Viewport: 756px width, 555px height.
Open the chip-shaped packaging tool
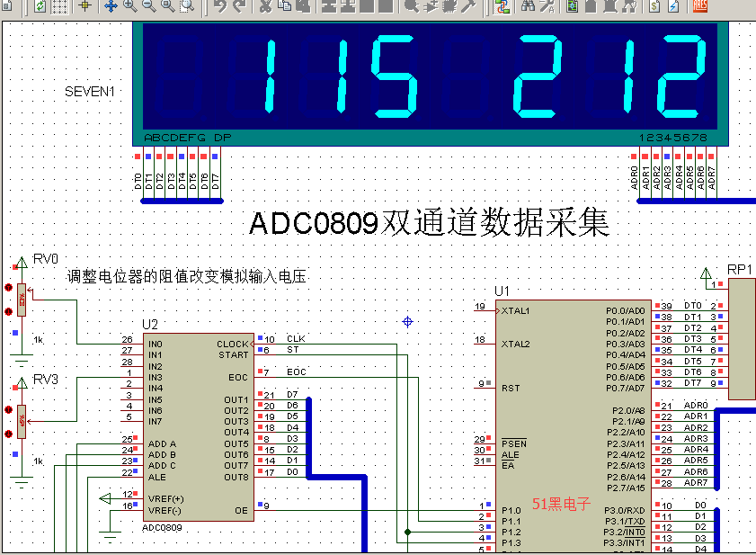pyautogui.click(x=449, y=6)
